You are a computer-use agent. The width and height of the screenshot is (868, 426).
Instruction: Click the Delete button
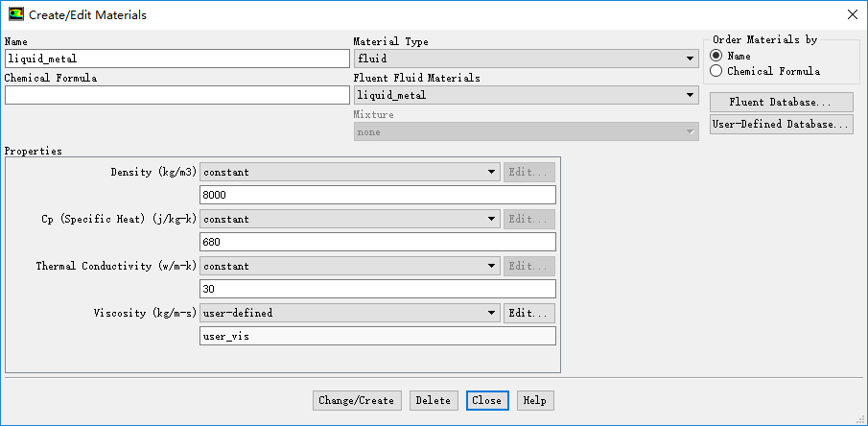[x=434, y=400]
